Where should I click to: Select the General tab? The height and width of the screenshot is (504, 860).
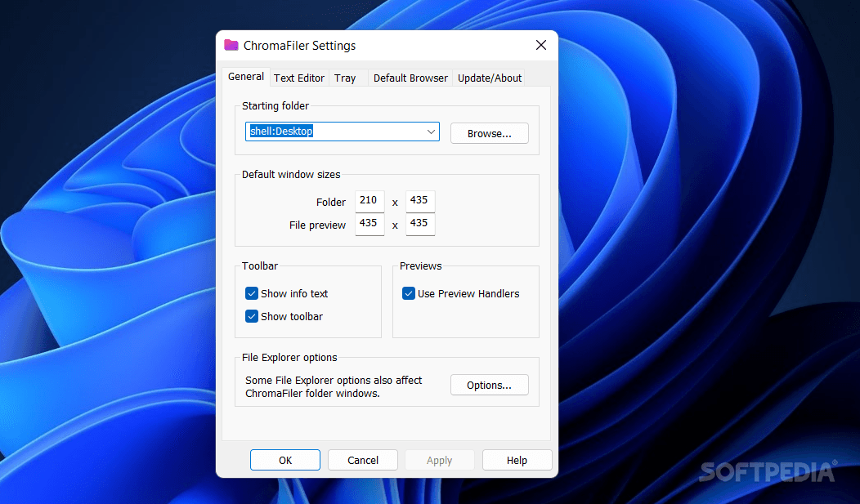coord(246,77)
